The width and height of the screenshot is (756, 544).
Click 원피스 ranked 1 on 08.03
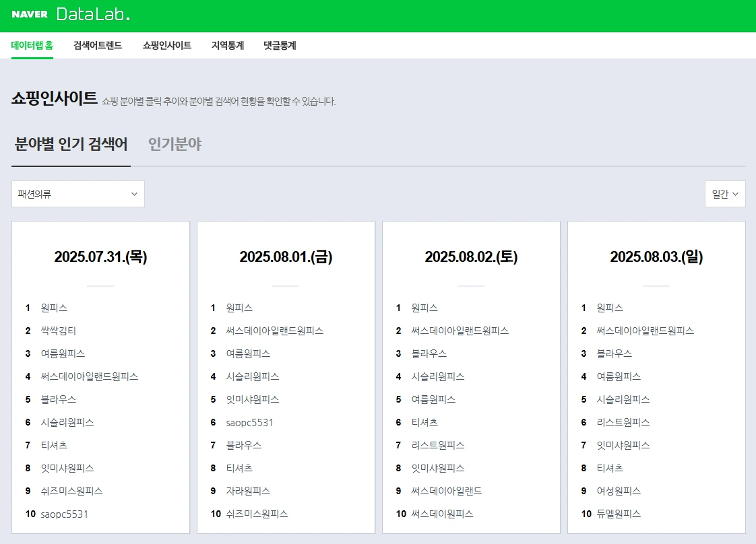[x=609, y=308]
